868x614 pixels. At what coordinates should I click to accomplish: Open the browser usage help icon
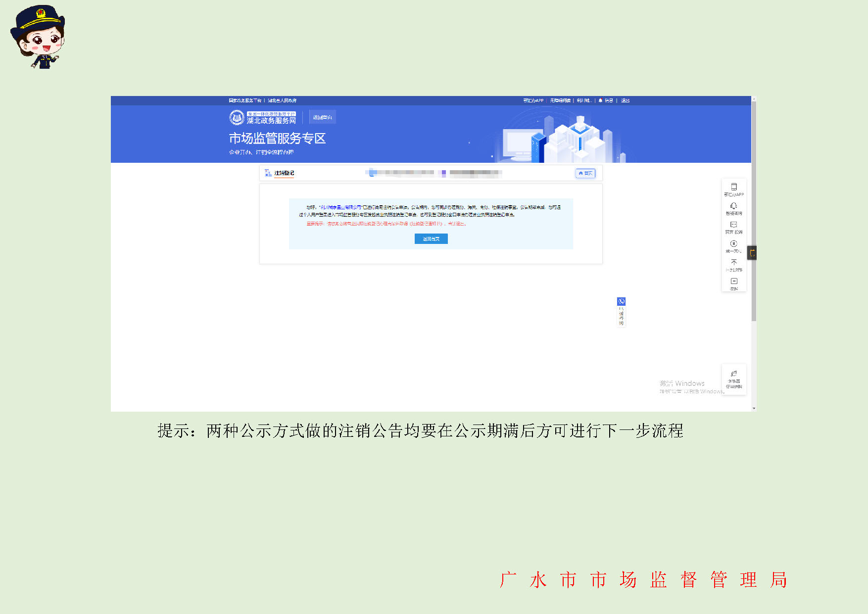point(734,374)
